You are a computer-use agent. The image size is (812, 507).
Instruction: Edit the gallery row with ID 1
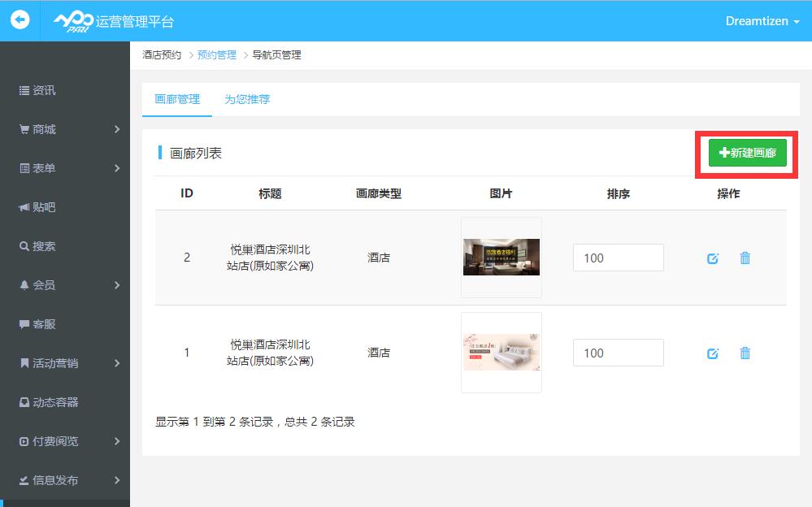[713, 353]
